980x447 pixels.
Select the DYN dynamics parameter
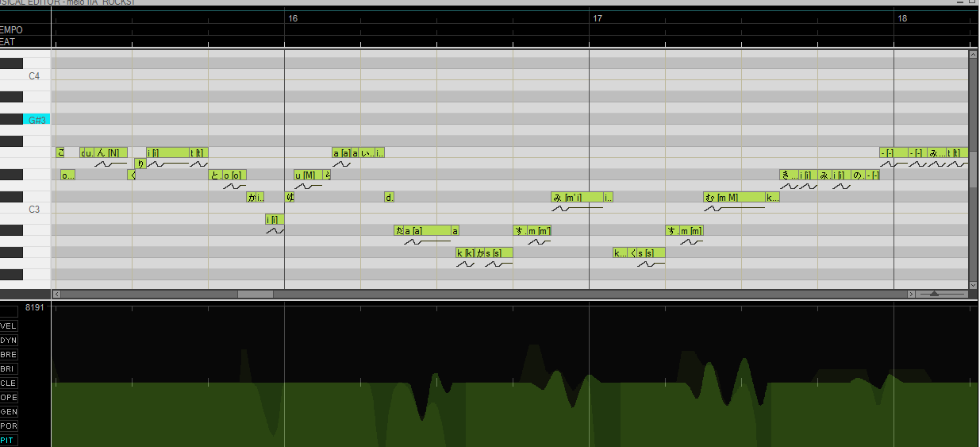tap(9, 340)
